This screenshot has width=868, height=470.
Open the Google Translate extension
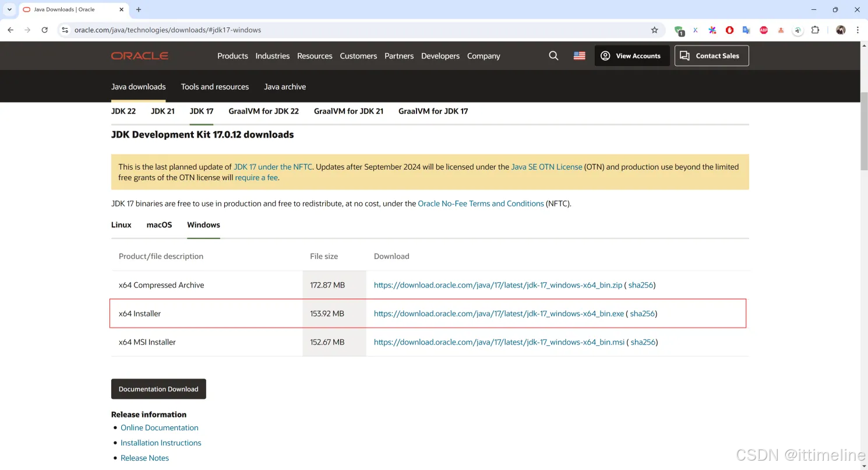pos(746,30)
